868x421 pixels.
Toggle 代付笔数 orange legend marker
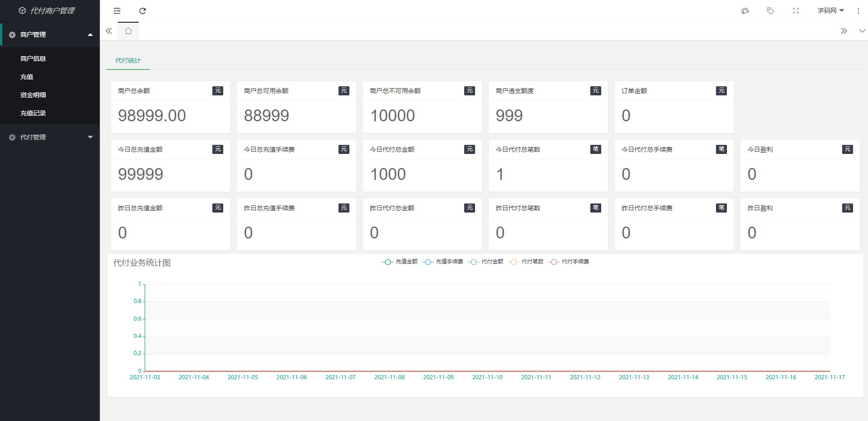click(x=514, y=262)
